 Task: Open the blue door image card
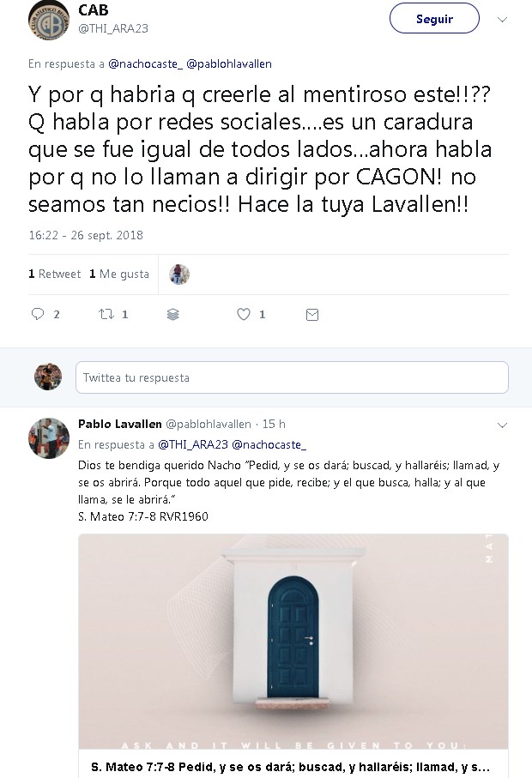(293, 641)
